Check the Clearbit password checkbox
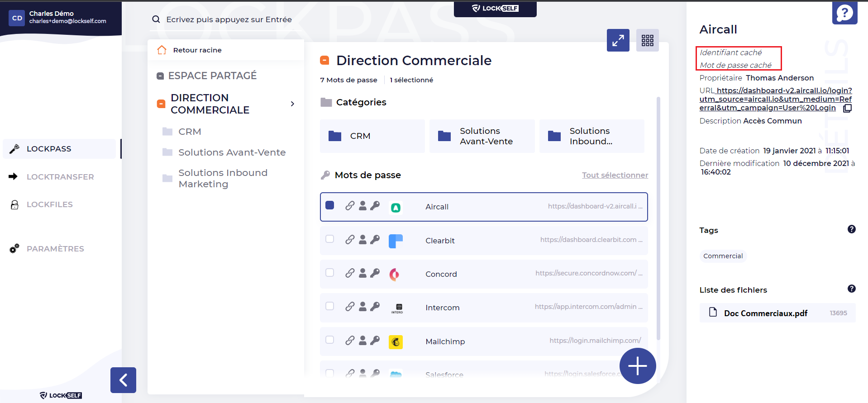 [x=330, y=239]
